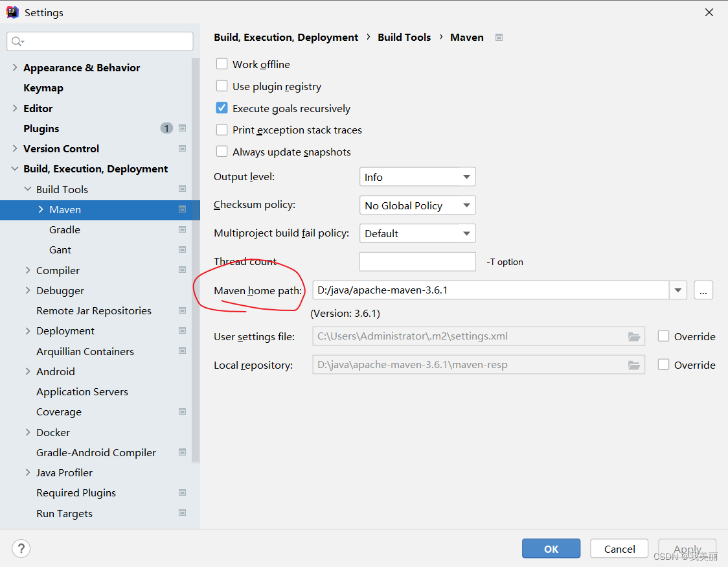Open the Checksum policy dropdown
Viewport: 728px width, 567px height.
417,205
